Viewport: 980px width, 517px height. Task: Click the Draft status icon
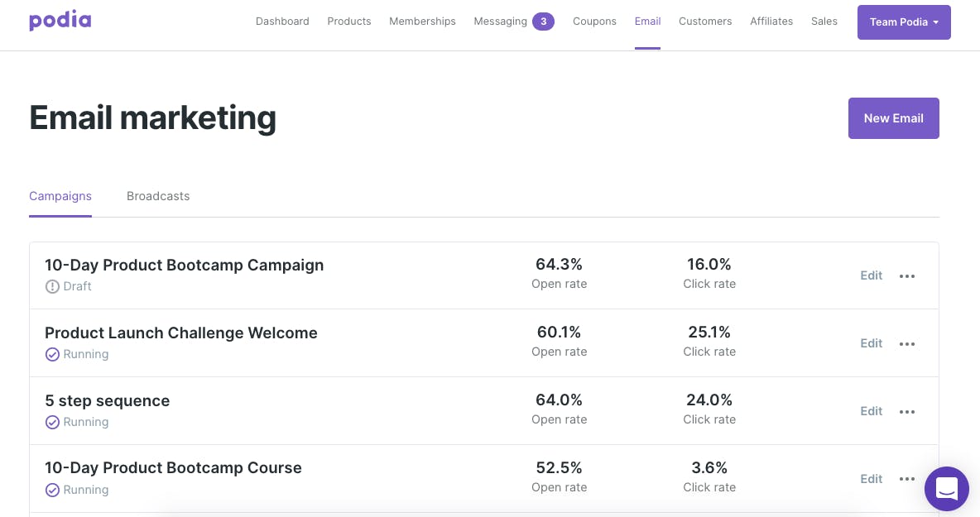coord(52,286)
